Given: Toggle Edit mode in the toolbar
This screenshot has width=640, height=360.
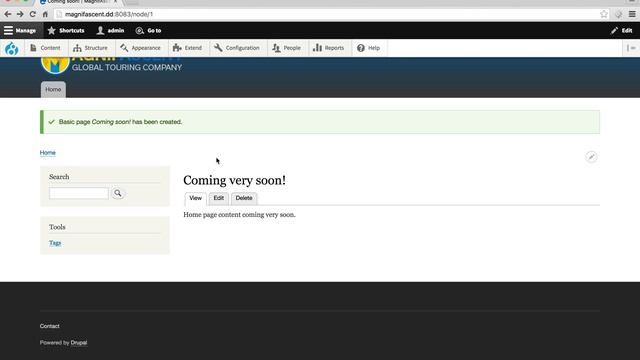Looking at the screenshot, I should click(x=622, y=31).
